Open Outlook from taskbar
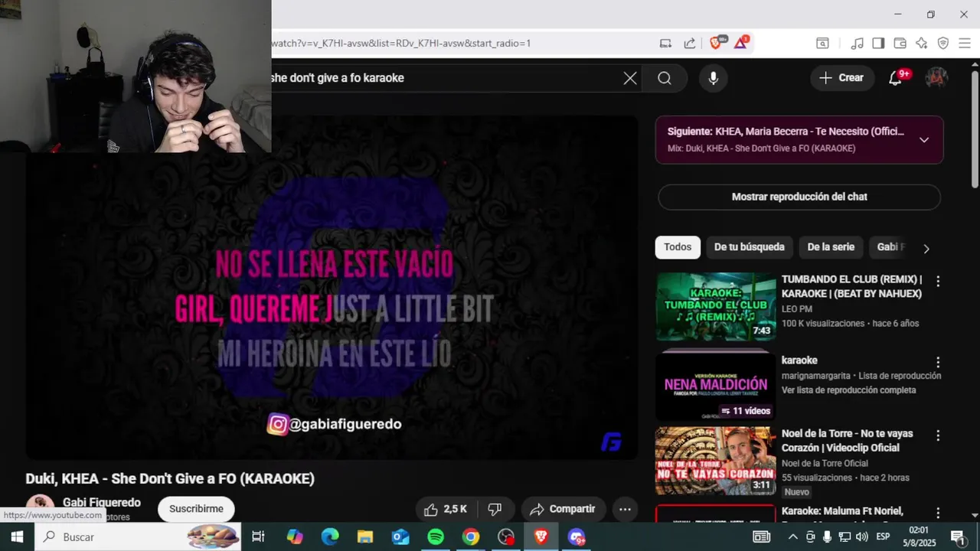 pos(400,537)
